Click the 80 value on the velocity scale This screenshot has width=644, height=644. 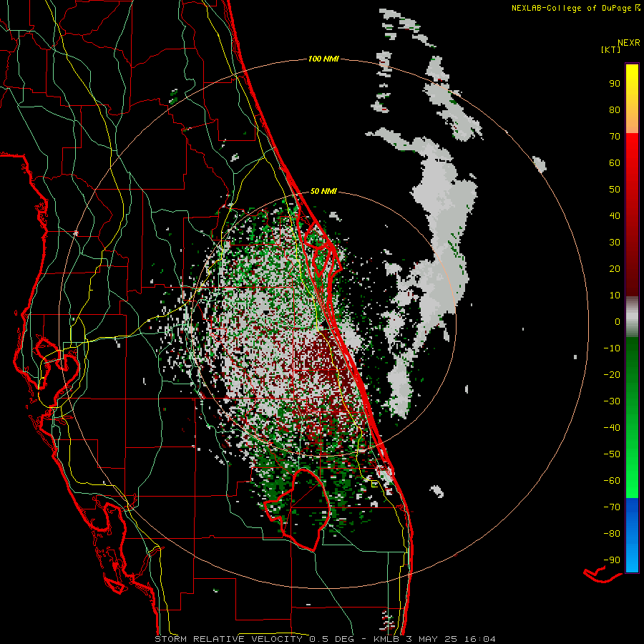click(x=615, y=109)
